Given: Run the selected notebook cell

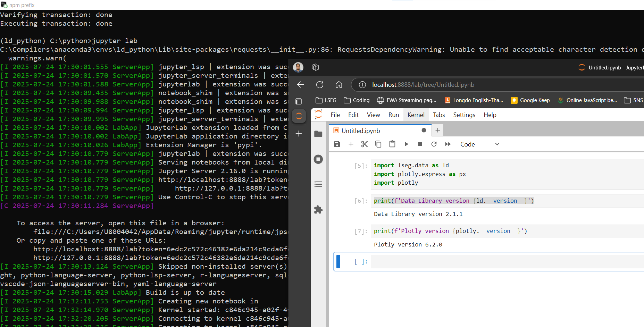Looking at the screenshot, I should (406, 144).
